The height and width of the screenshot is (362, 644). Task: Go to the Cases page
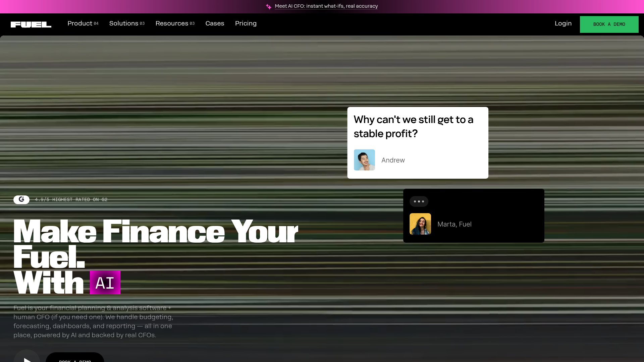pyautogui.click(x=215, y=23)
